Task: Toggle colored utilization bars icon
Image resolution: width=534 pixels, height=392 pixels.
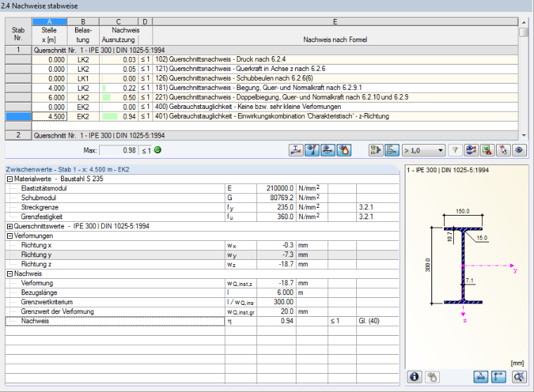Action: coord(391,150)
